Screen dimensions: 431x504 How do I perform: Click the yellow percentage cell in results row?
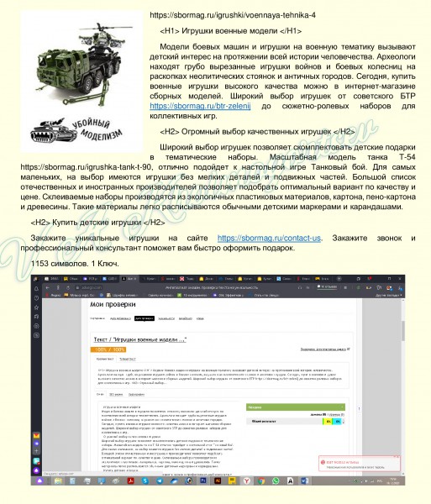pyautogui.click(x=328, y=421)
